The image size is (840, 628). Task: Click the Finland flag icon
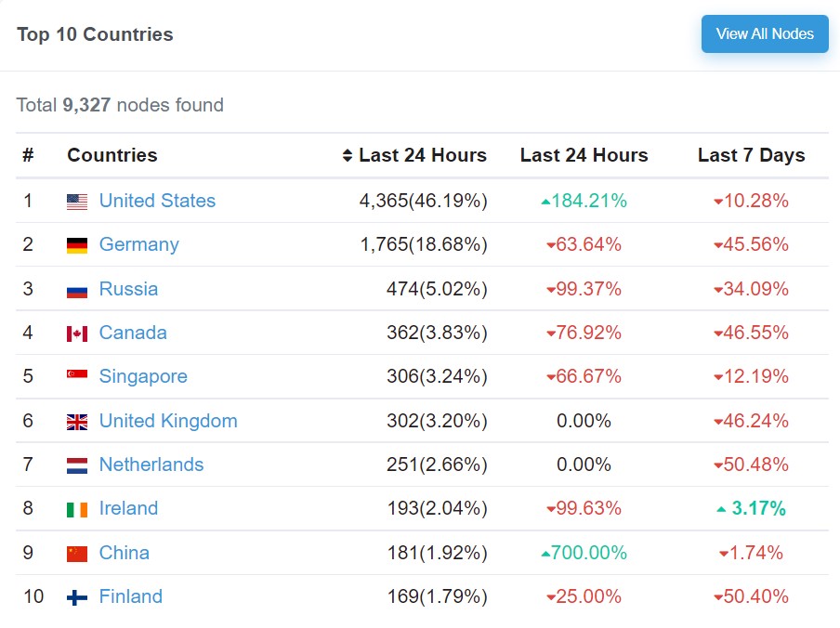click(x=79, y=597)
